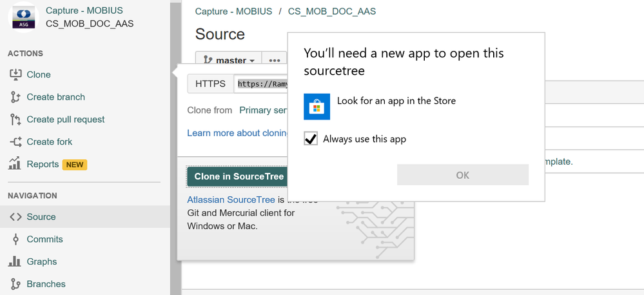Screen dimensions: 644x295
Task: Click the Commits icon in navigation
Action: click(x=15, y=239)
